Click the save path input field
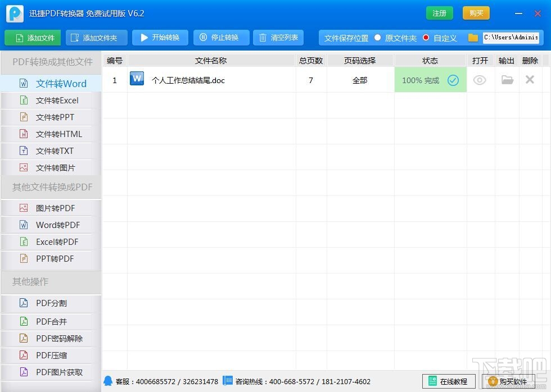The height and width of the screenshot is (392, 551). 511,37
